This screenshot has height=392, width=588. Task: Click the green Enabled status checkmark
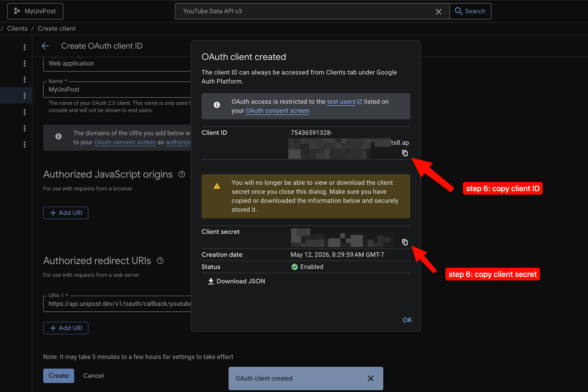point(295,267)
